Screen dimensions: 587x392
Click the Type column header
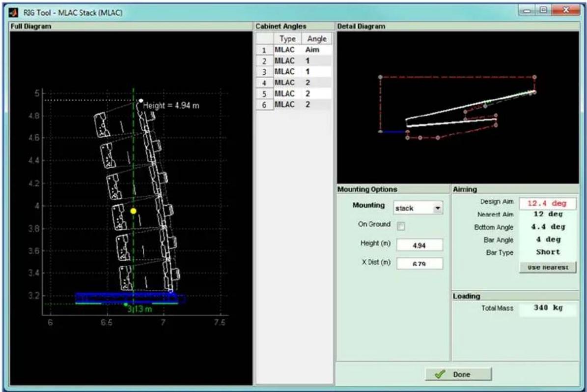(x=287, y=39)
